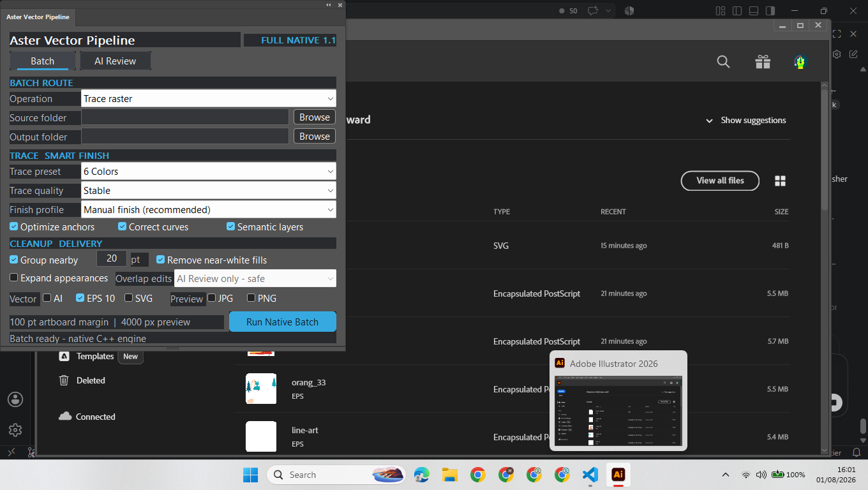The image size is (868, 490).
Task: Open the orang_33 file thumbnail
Action: click(261, 389)
